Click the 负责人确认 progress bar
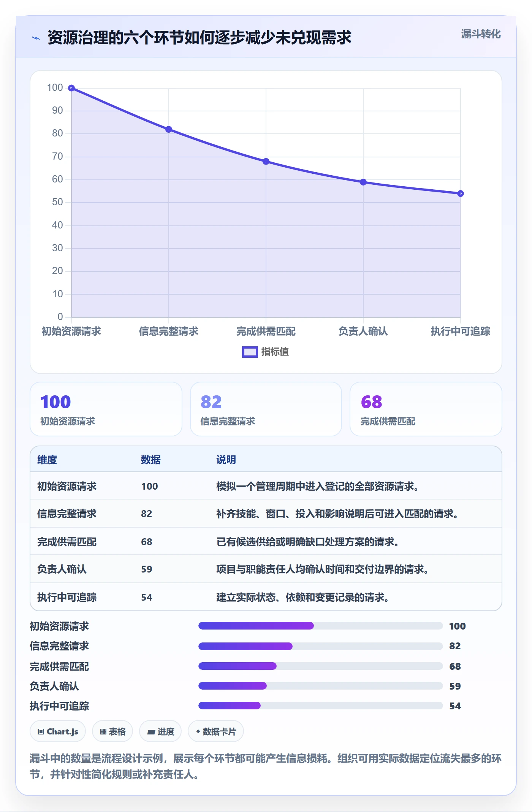This screenshot has height=812, width=532. 320,686
